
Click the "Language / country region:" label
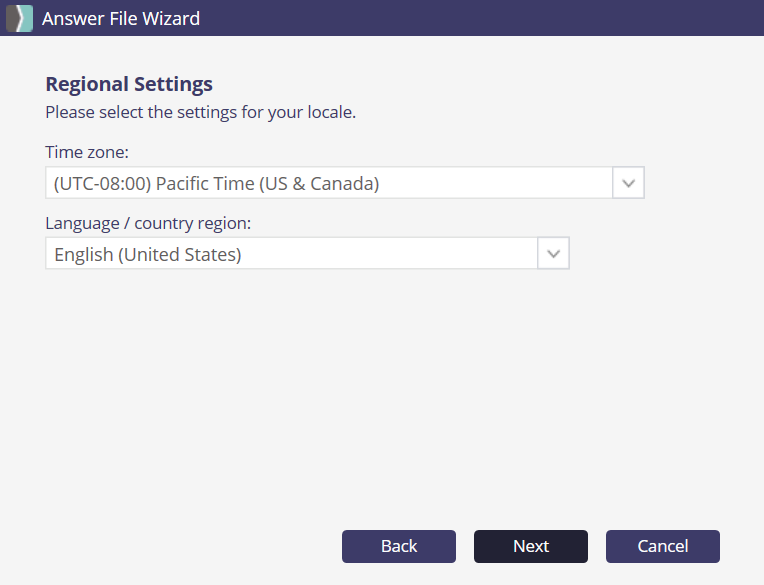coord(148,223)
